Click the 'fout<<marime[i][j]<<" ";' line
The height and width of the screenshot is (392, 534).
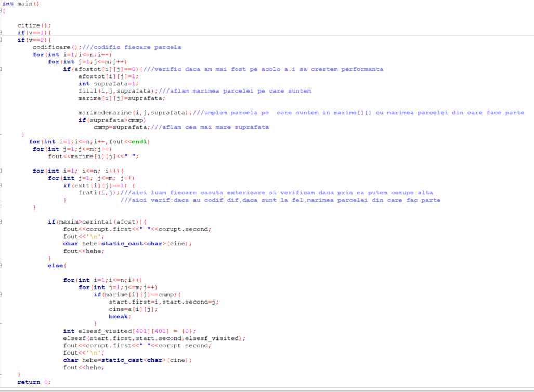(93, 156)
